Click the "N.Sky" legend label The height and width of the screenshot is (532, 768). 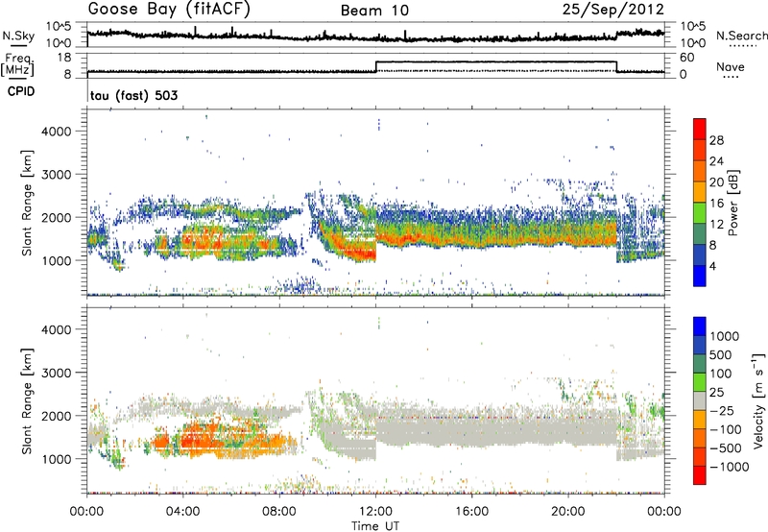[18, 36]
